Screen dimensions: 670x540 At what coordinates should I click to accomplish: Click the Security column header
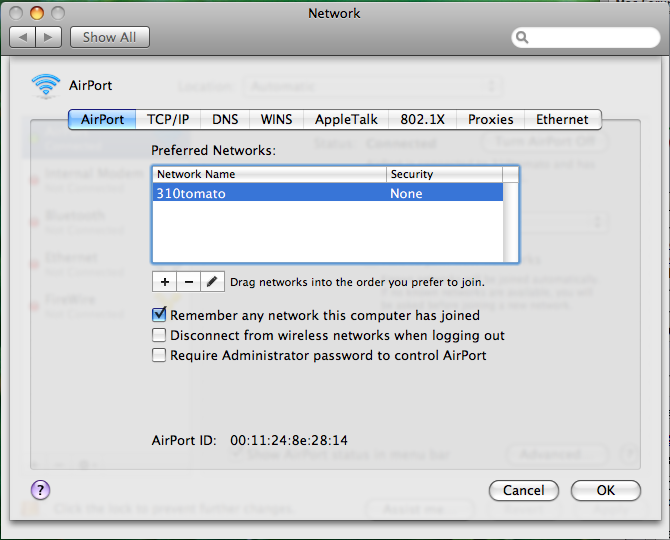point(444,174)
